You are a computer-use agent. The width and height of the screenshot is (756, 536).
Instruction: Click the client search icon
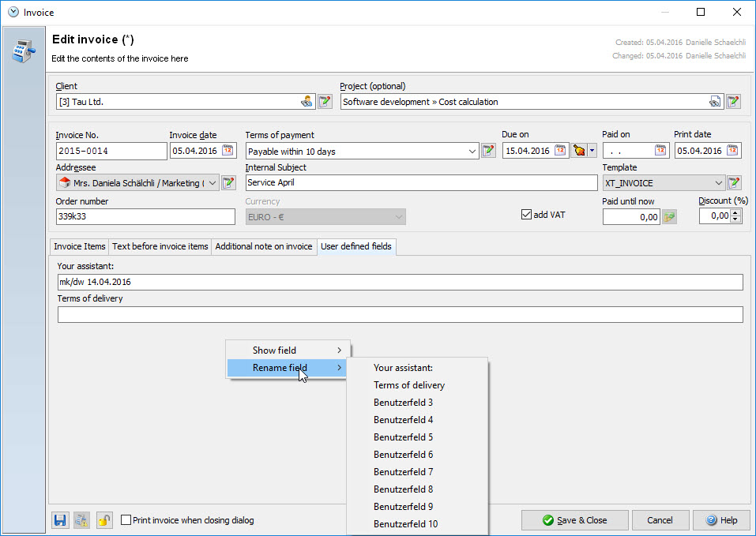coord(307,102)
